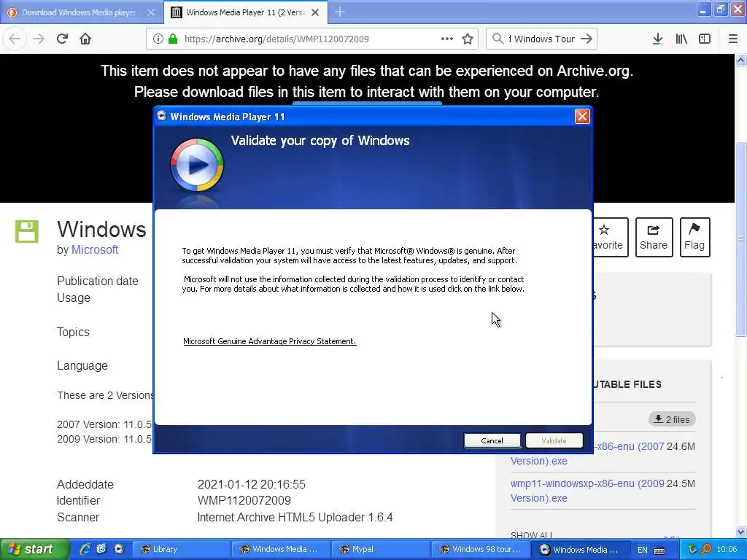The height and width of the screenshot is (560, 747).
Task: Open the Microsoft author link
Action: point(95,249)
